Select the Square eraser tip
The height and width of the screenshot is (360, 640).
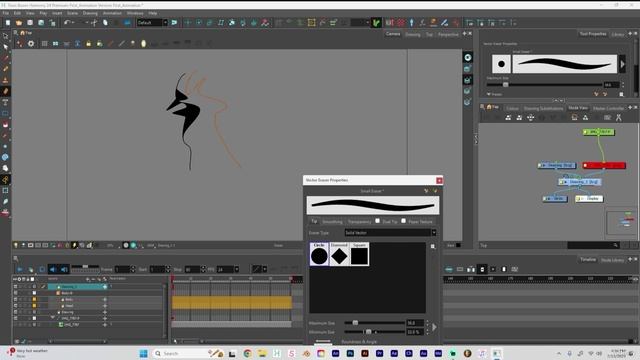(359, 254)
